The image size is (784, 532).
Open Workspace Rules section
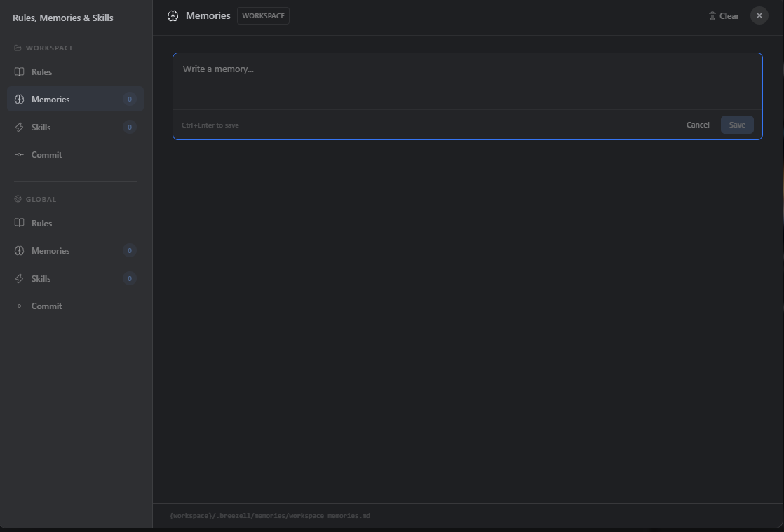(76, 72)
